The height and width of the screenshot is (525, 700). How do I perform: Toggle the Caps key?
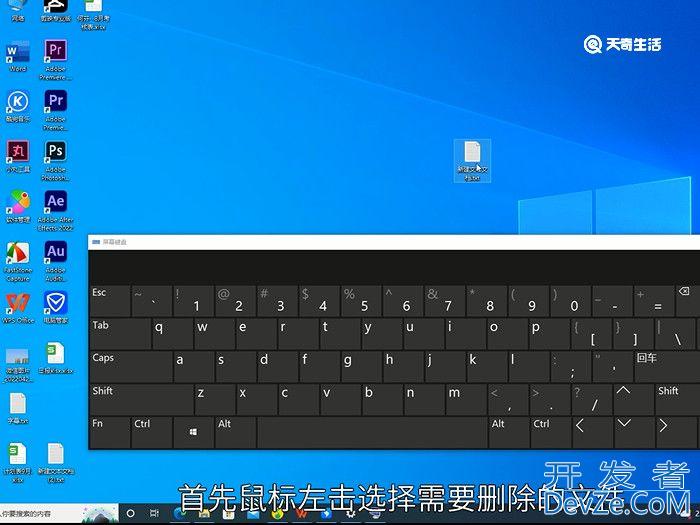click(x=131, y=366)
